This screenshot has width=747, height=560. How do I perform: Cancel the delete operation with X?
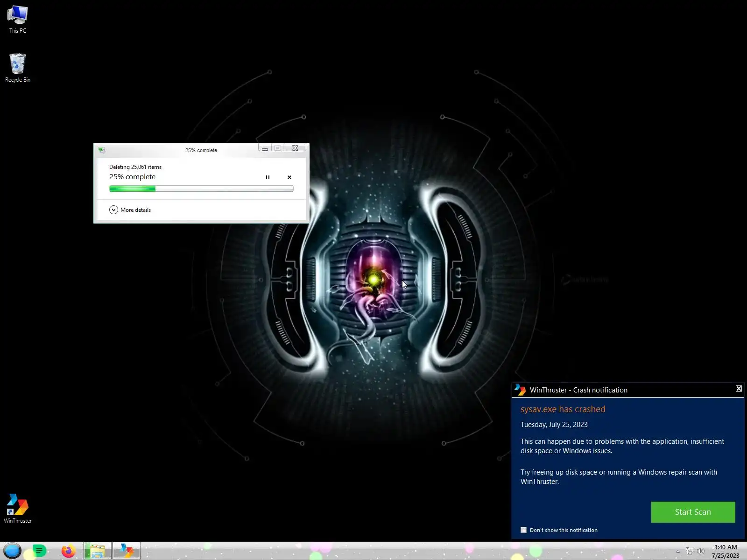(x=289, y=177)
